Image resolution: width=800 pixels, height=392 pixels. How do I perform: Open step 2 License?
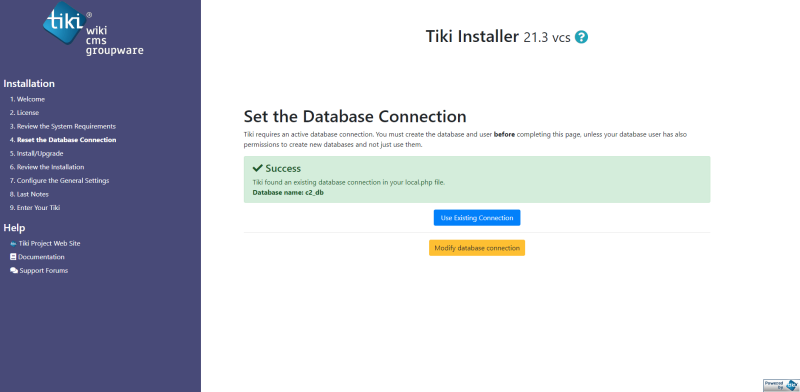(24, 112)
